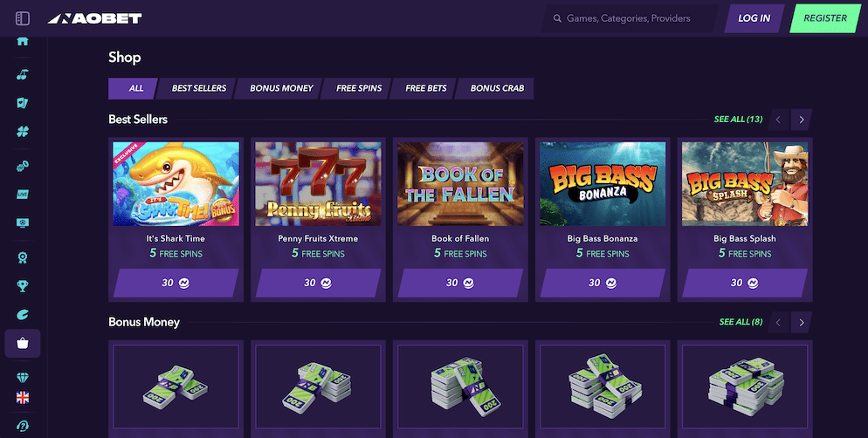Collapse the sidebar panel icon
Screen dimensions: 868x438
[x=23, y=18]
